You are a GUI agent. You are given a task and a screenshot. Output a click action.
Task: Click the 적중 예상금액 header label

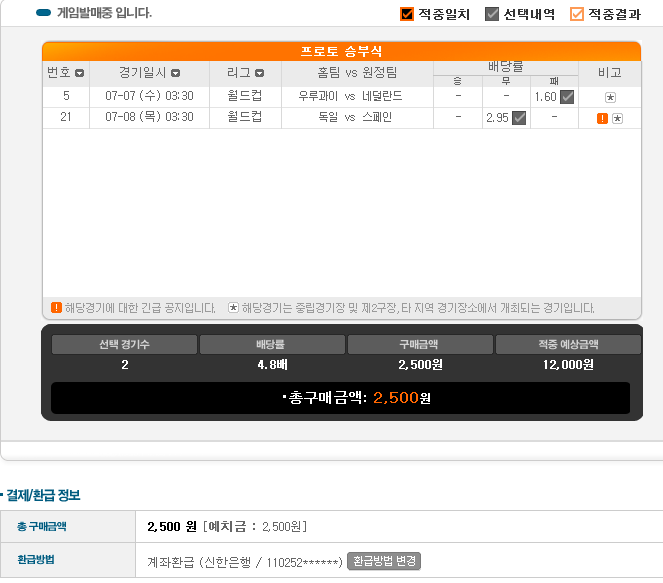568,345
